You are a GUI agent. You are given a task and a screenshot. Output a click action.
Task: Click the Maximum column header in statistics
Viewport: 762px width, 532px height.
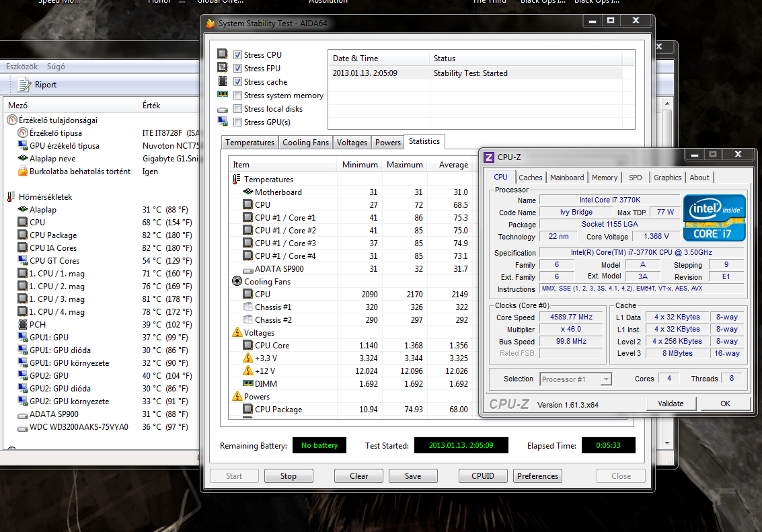pos(404,165)
